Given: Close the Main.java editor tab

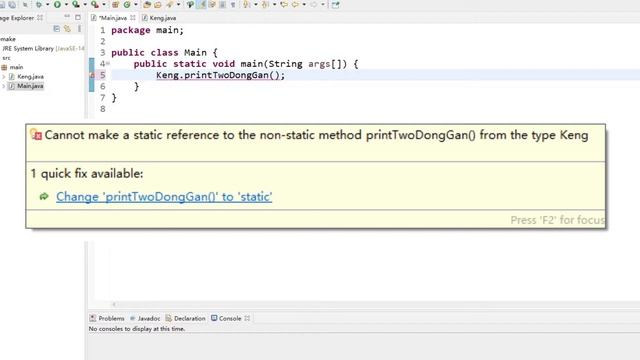Looking at the screenshot, I should pos(133,18).
